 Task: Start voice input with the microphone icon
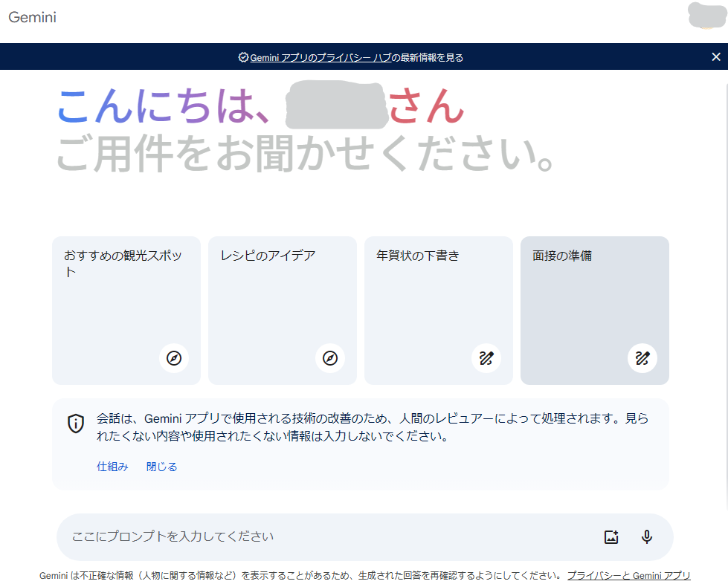click(647, 537)
